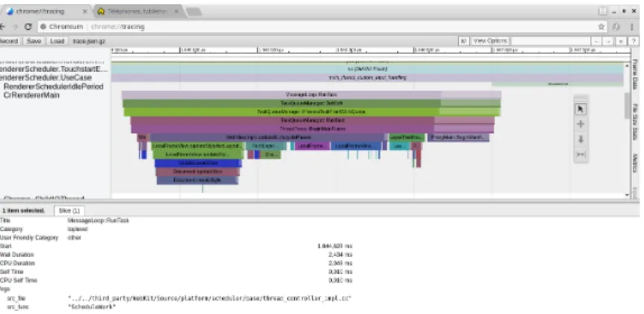
Task: Open a new browser tab
Action: point(194,11)
